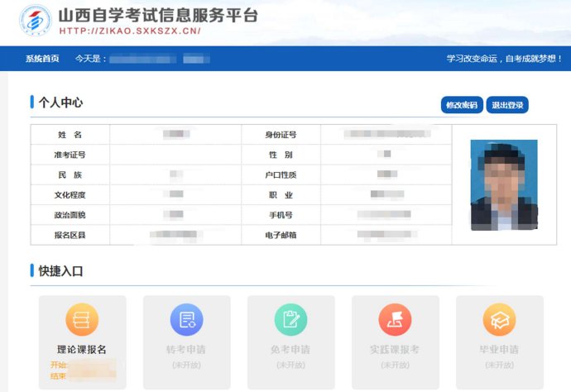Viewport: 571px width, 392px height.
Task: Click the user profile photo
Action: 504,184
